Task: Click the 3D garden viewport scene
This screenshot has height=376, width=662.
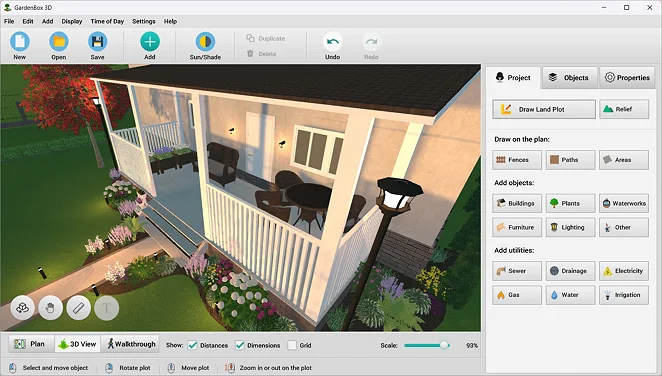Action: 240,197
